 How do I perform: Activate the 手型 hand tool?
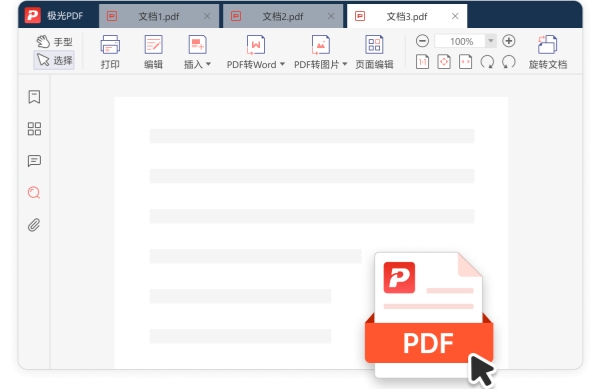pos(54,41)
